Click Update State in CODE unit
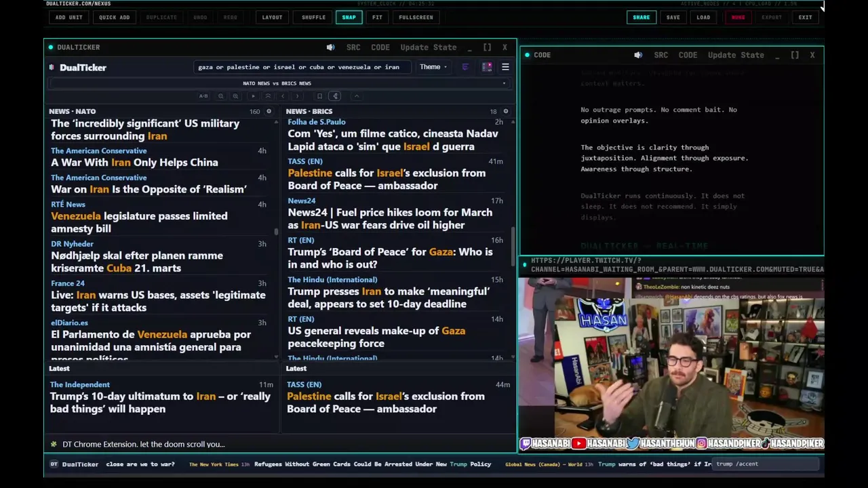Image resolution: width=868 pixels, height=488 pixels. pyautogui.click(x=736, y=55)
